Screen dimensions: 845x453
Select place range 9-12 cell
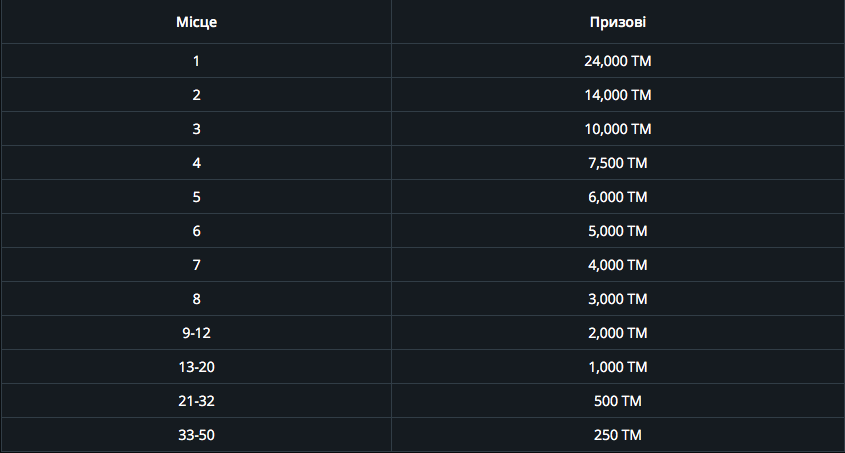click(196, 332)
